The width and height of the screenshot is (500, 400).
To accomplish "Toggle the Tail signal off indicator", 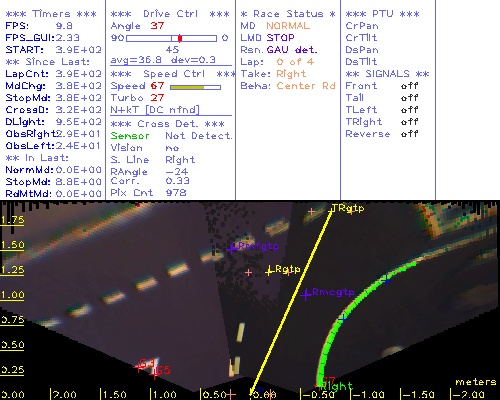I will pos(409,98).
